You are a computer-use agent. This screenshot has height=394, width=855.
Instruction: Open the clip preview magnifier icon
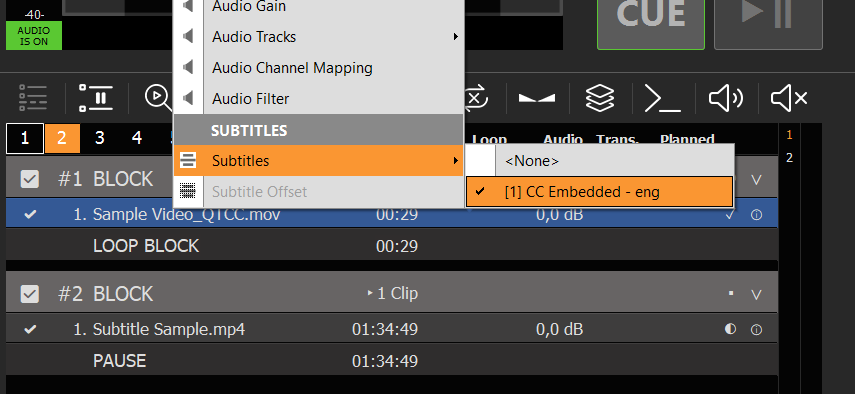[158, 98]
